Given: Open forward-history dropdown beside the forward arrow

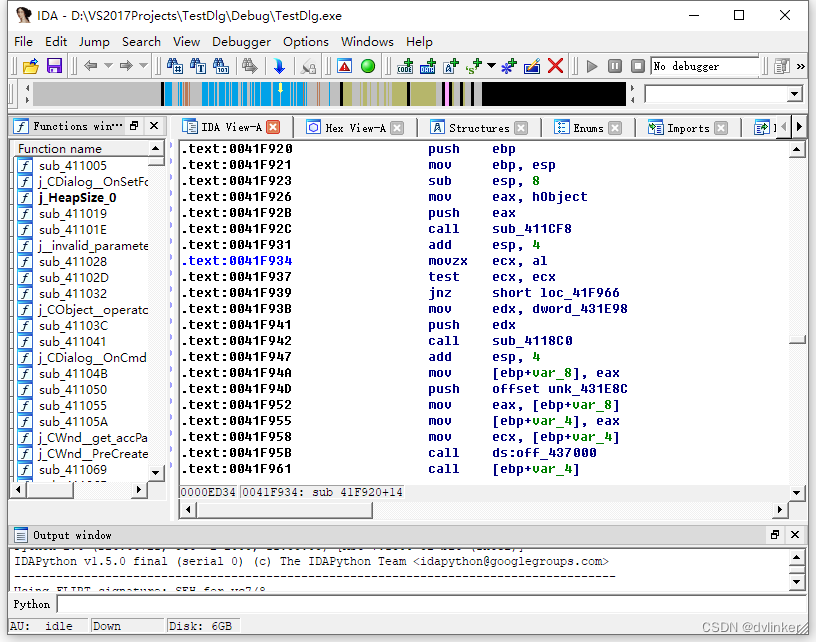Looking at the screenshot, I should point(144,66).
